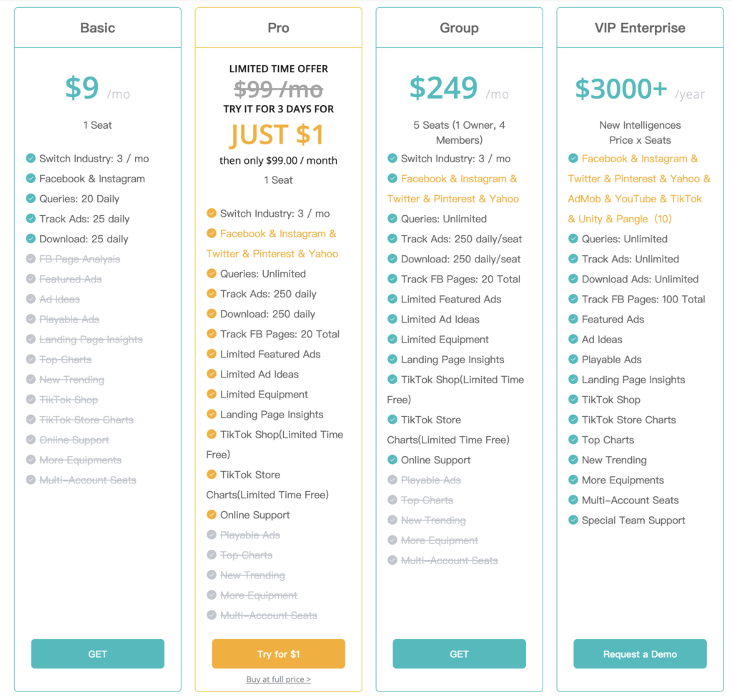
Task: Select the Group plan header
Action: pyautogui.click(x=459, y=28)
